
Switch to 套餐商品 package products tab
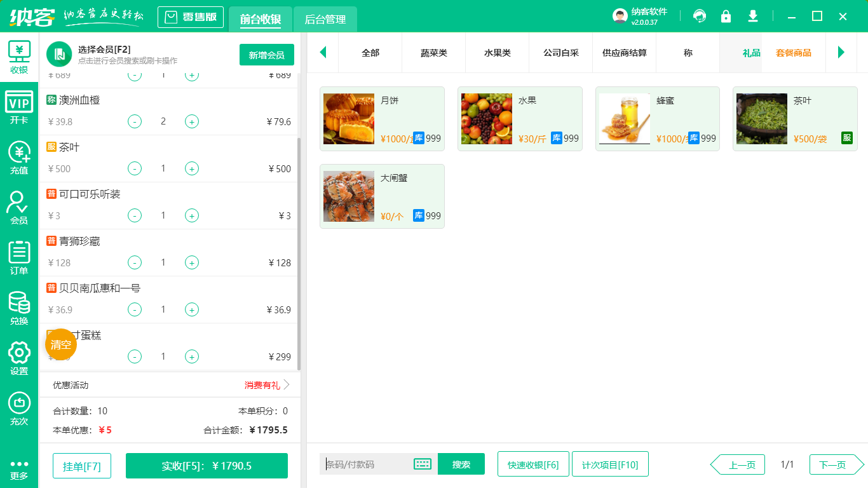pos(793,53)
